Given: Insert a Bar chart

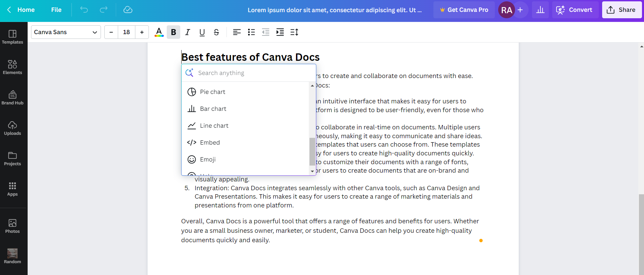Looking at the screenshot, I should coord(246,109).
